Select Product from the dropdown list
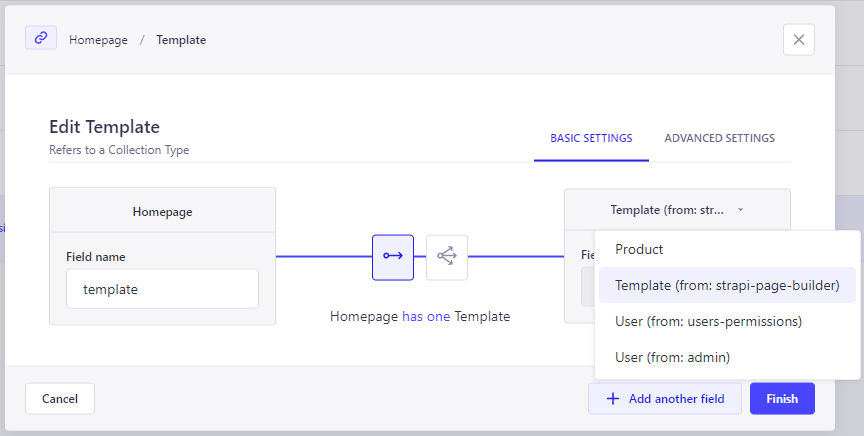Viewport: 864px width, 436px height. click(639, 249)
